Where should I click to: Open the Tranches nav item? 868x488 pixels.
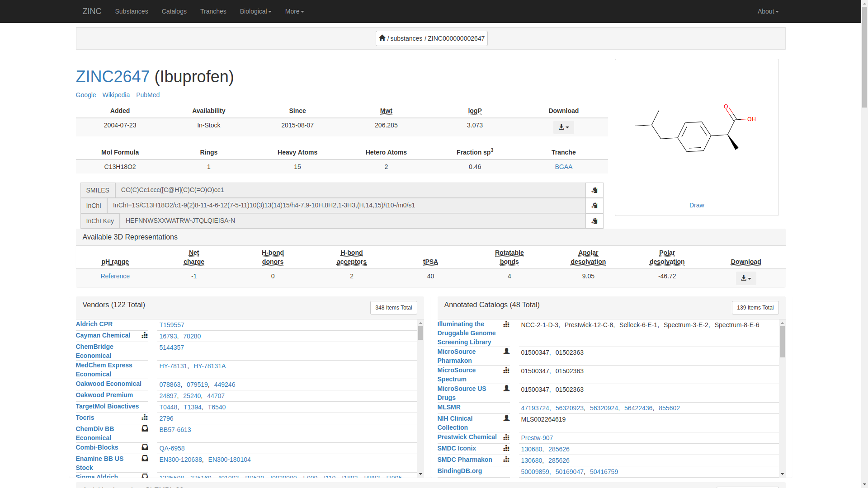213,11
